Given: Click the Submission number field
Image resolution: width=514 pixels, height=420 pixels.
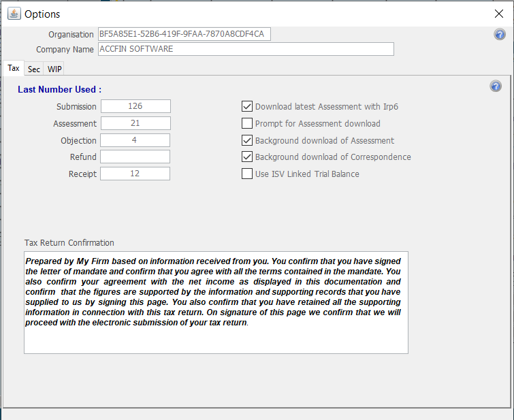Looking at the screenshot, I should point(135,106).
